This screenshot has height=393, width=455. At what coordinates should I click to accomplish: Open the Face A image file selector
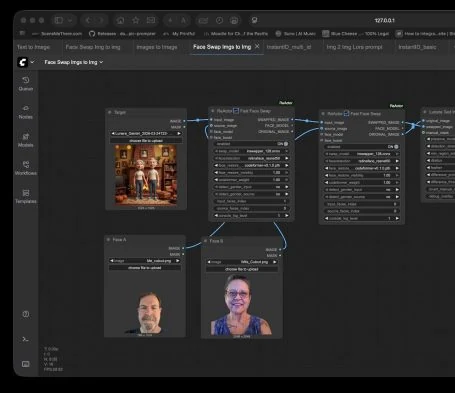pos(145,261)
